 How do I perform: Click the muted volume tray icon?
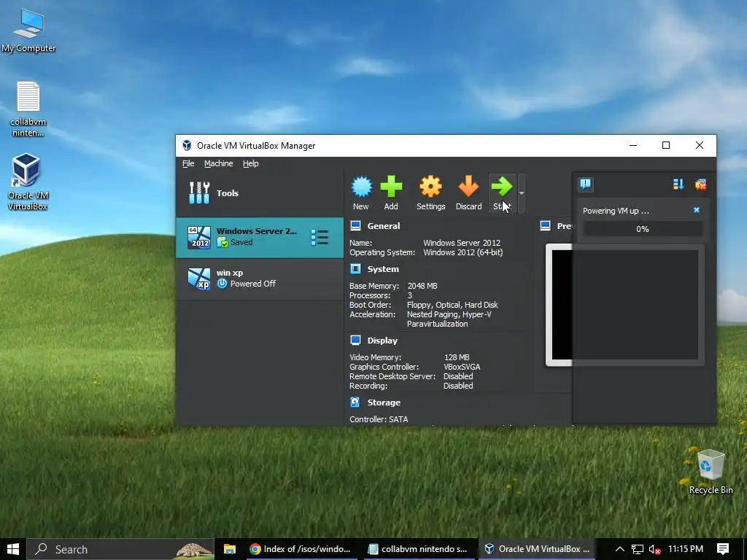click(x=654, y=549)
